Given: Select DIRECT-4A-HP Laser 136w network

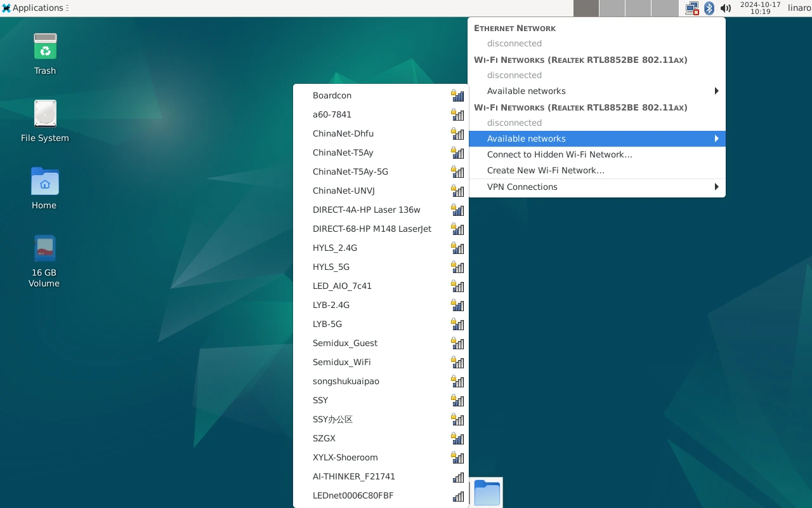Looking at the screenshot, I should (x=381, y=210).
